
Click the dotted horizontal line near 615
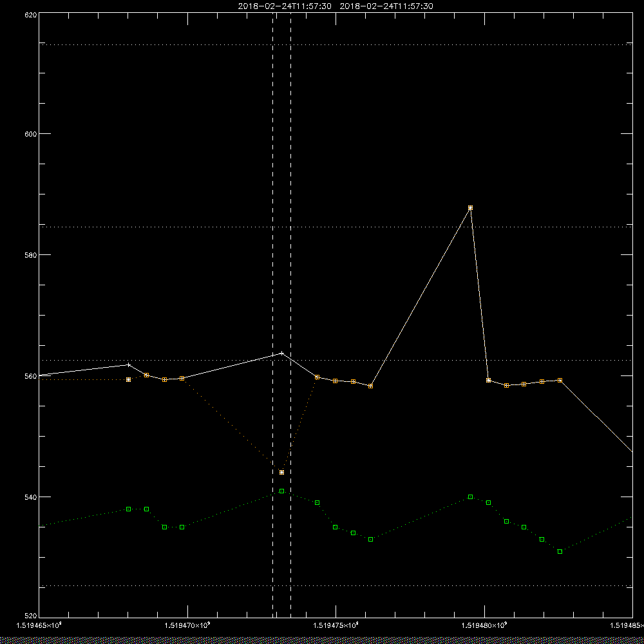click(336, 44)
